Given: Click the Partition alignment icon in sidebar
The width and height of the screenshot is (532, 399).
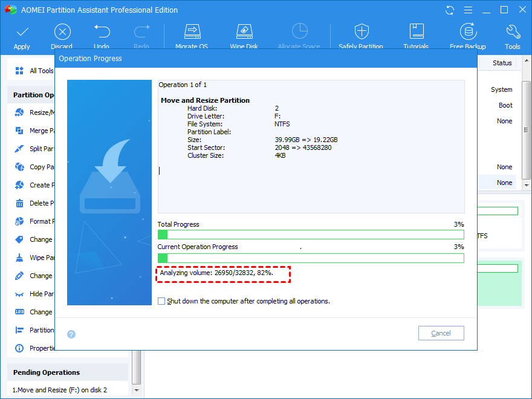Looking at the screenshot, I should [x=19, y=330].
